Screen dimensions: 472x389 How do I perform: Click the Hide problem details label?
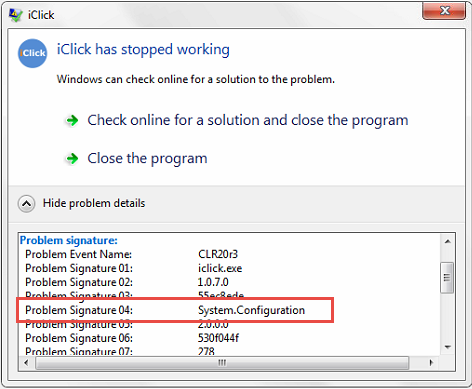coord(94,203)
